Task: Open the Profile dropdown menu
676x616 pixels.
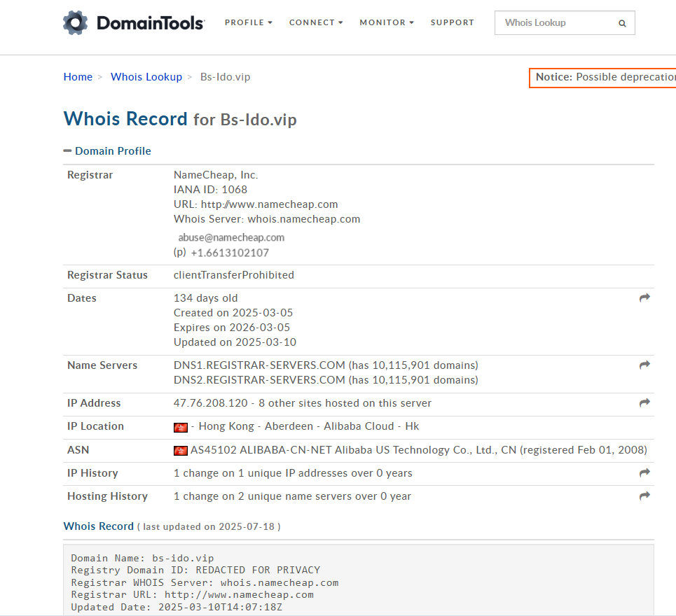Action: [x=248, y=22]
